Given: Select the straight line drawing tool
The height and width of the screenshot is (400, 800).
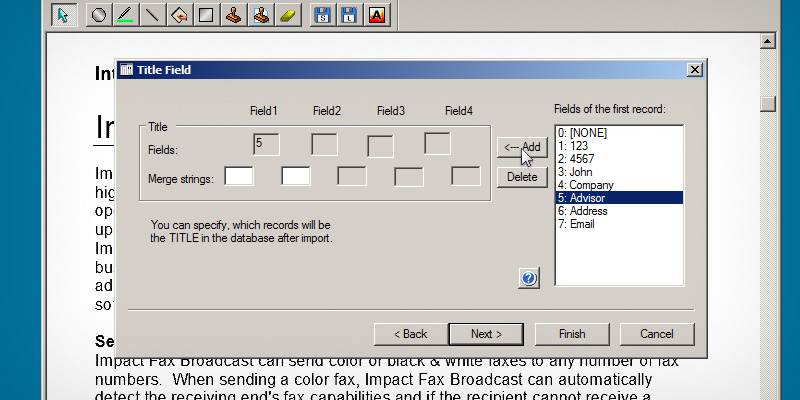Looking at the screenshot, I should (152, 15).
